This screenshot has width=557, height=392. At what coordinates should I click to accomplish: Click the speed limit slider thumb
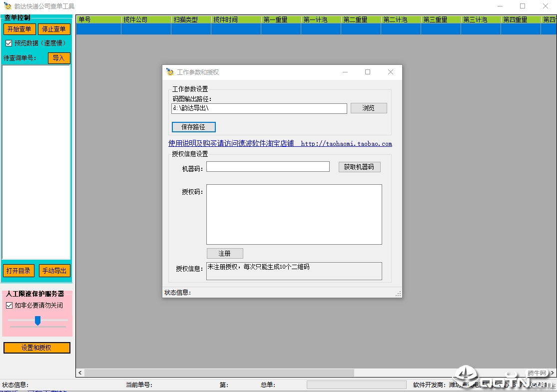37,321
